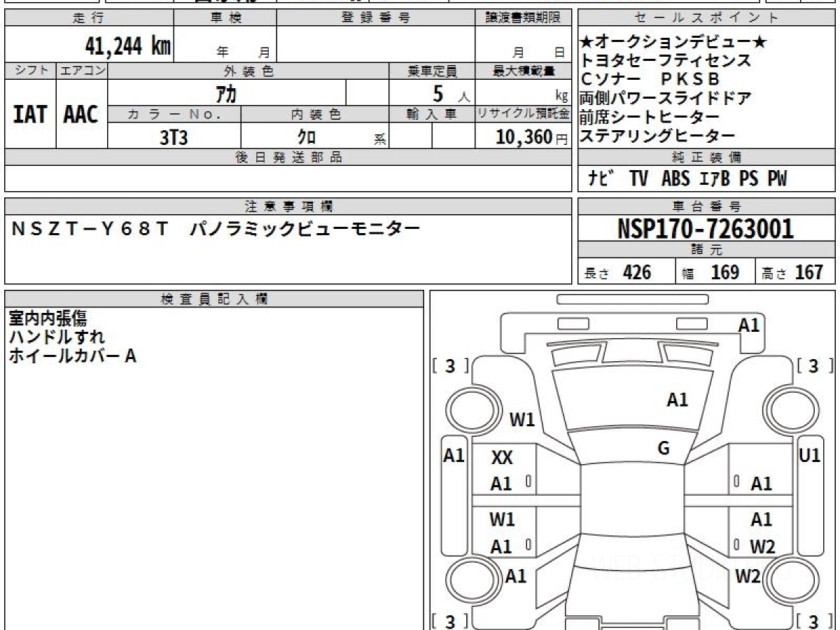Viewport: 840px width, 630px height.
Task: Click the シフト label
Action: click(31, 71)
